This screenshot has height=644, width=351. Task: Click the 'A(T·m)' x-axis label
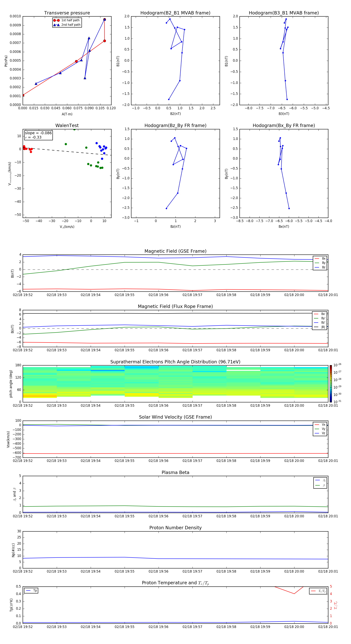67,114
